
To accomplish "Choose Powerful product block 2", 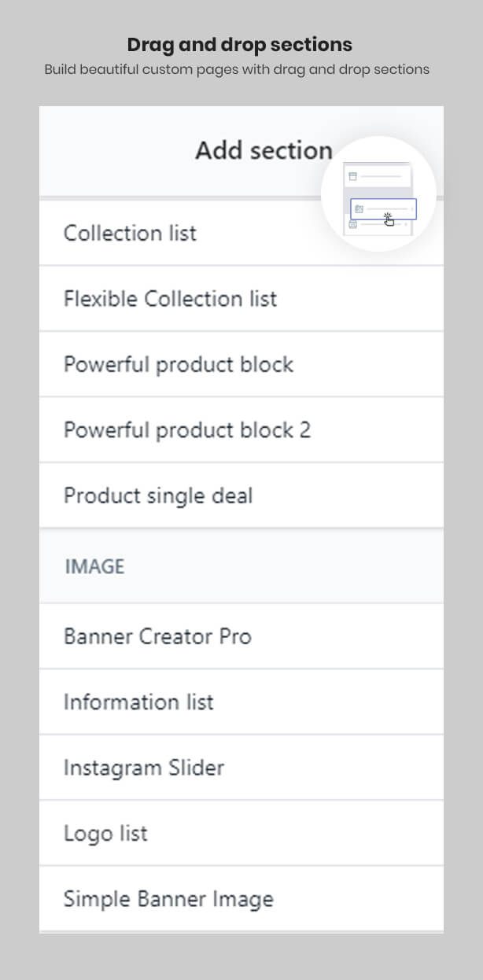I will coord(241,430).
